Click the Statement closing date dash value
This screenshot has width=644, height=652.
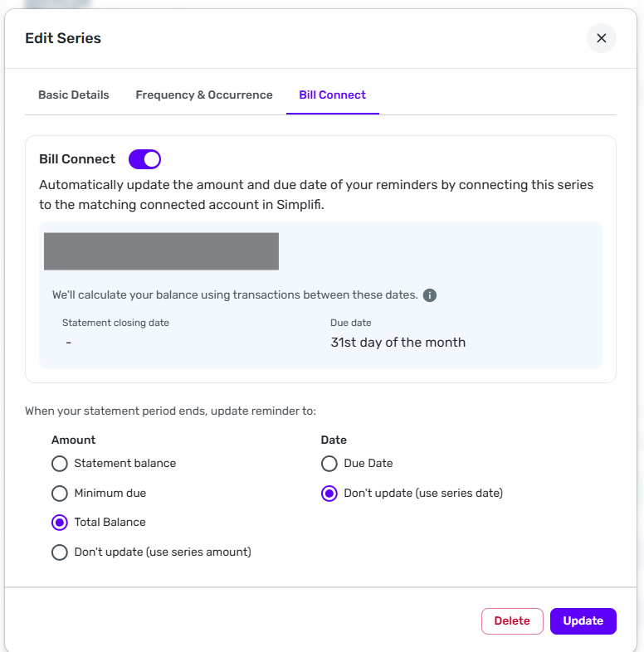[x=68, y=343]
